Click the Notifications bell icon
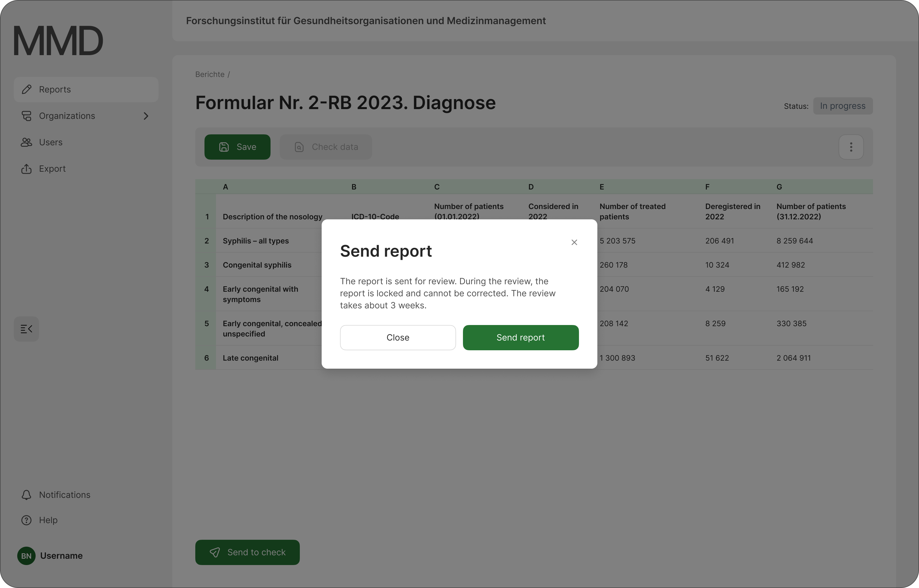The width and height of the screenshot is (919, 588). (x=26, y=495)
